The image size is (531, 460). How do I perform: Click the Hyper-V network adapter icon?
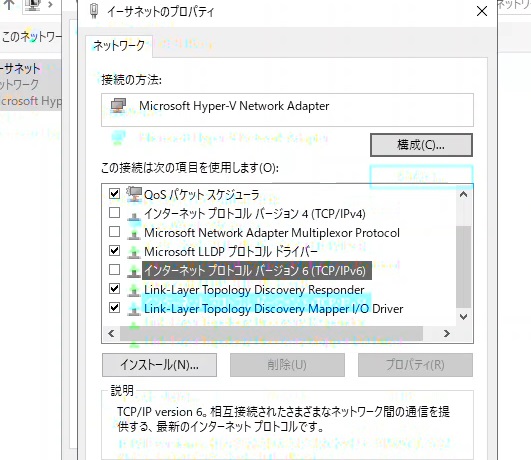pyautogui.click(x=118, y=106)
